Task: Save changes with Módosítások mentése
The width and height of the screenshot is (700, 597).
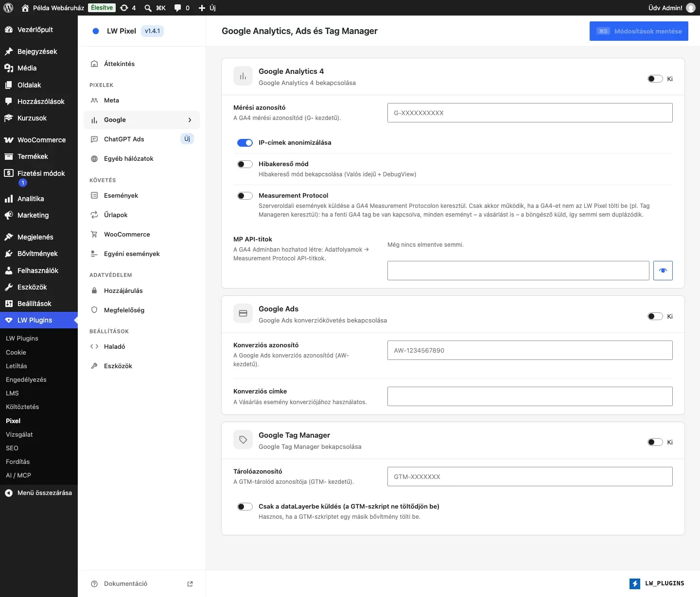Action: tap(639, 31)
